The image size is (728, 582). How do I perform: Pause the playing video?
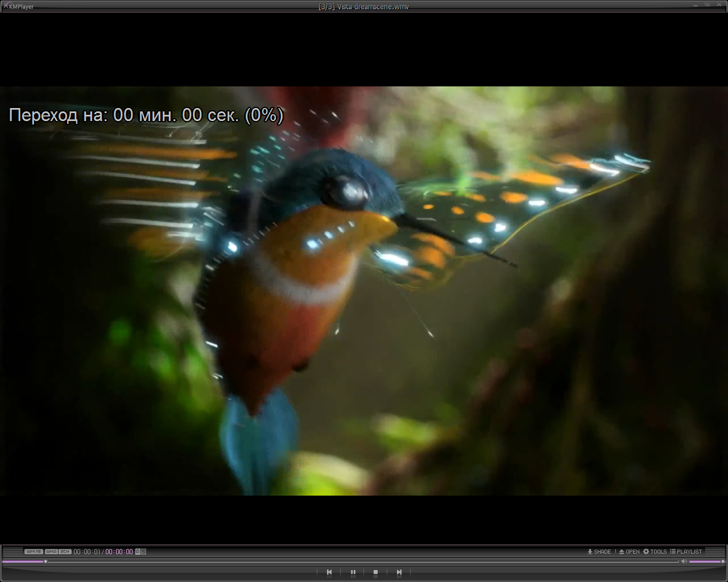click(x=353, y=572)
